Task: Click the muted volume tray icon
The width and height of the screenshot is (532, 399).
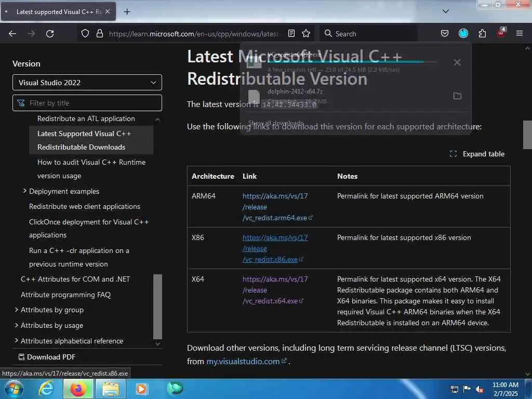Action: 480,390
